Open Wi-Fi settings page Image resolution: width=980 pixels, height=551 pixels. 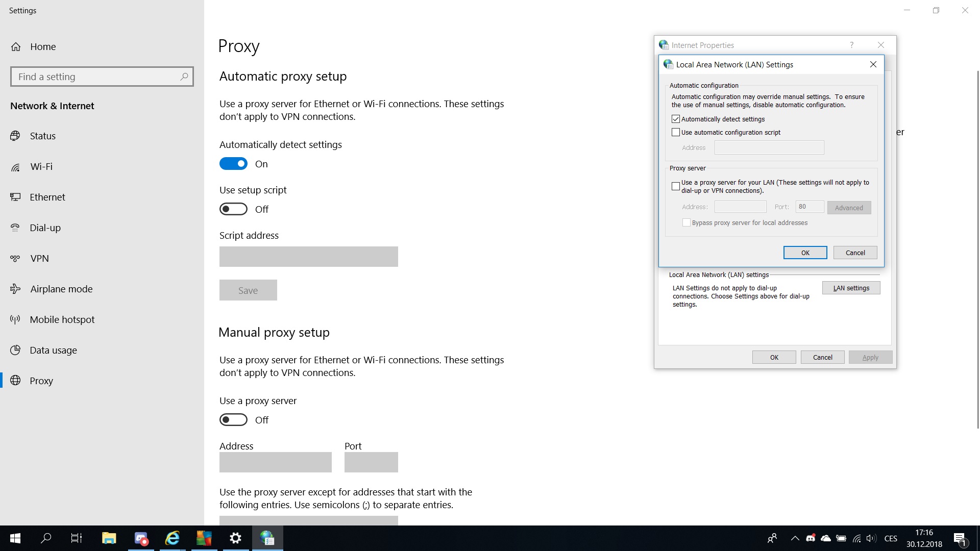[32, 166]
